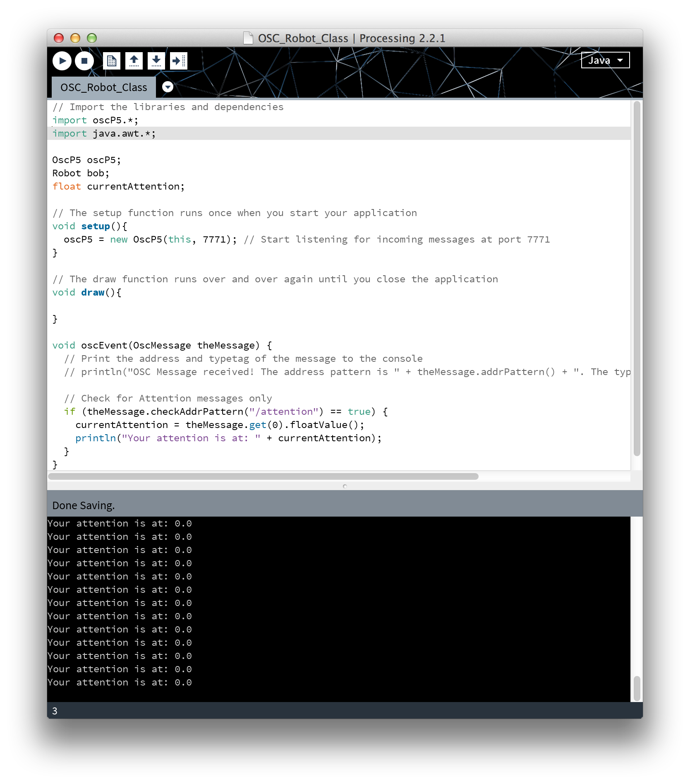The width and height of the screenshot is (690, 784).
Task: Click the 'void setup(){' line
Action: [90, 226]
